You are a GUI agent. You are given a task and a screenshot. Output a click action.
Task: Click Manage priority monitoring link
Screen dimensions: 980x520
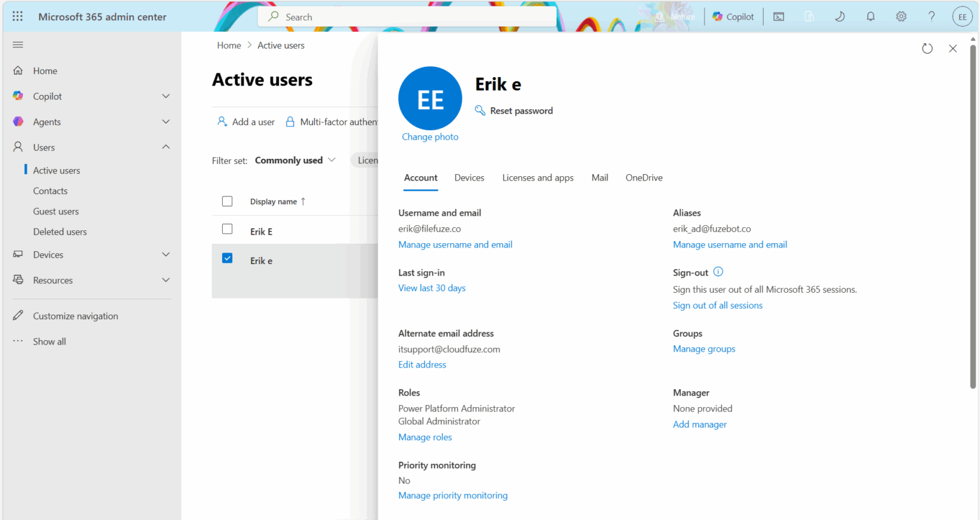click(453, 495)
